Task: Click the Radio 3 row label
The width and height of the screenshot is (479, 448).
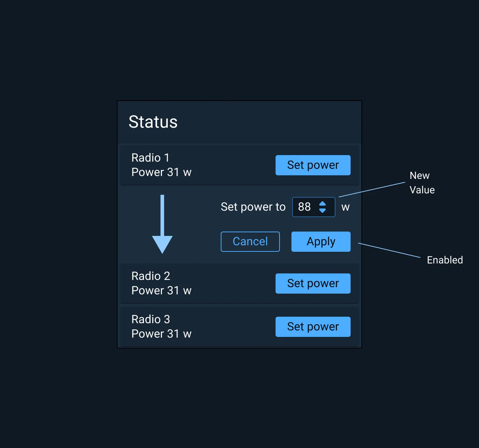Action: [x=150, y=319]
